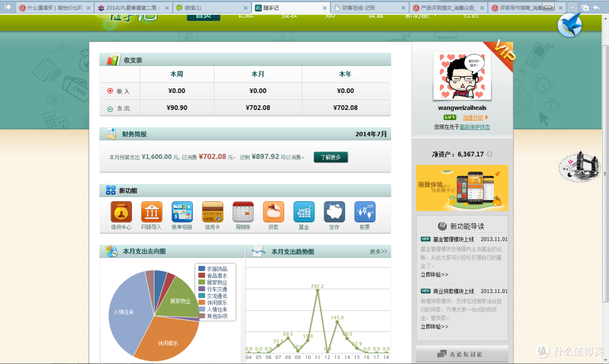Click the 食品酒水 legend color swatch
Viewport: 609px width, 364px height.
pyautogui.click(x=201, y=276)
